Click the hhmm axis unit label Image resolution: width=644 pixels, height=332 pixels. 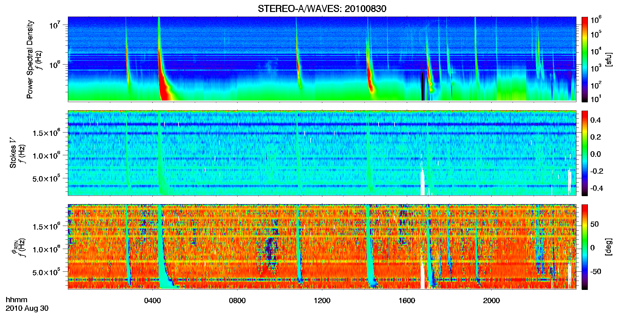coord(17,300)
